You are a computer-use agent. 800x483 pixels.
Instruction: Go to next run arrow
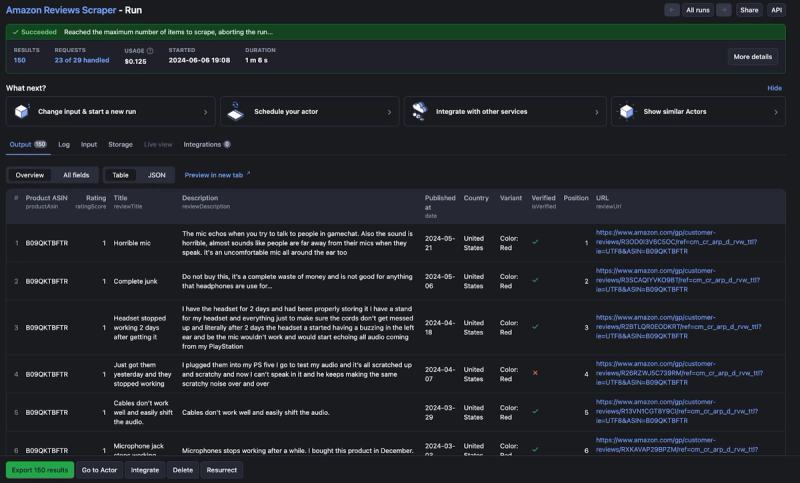(723, 10)
